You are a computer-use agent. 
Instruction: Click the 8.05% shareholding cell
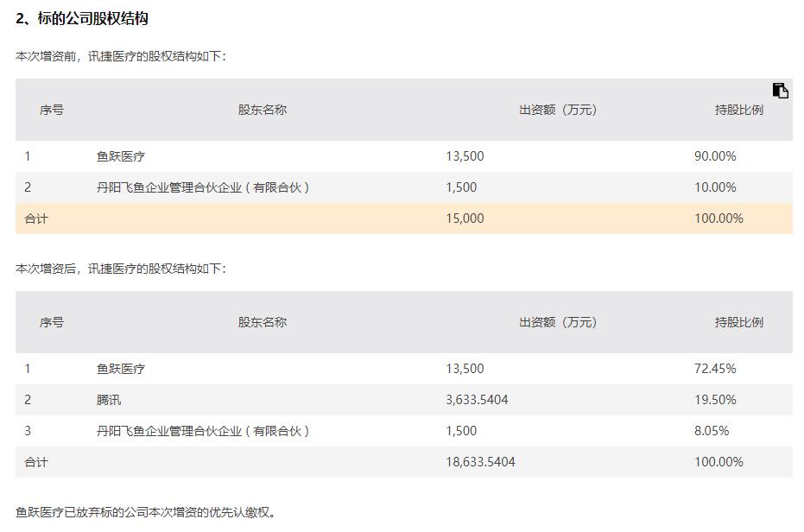click(712, 431)
